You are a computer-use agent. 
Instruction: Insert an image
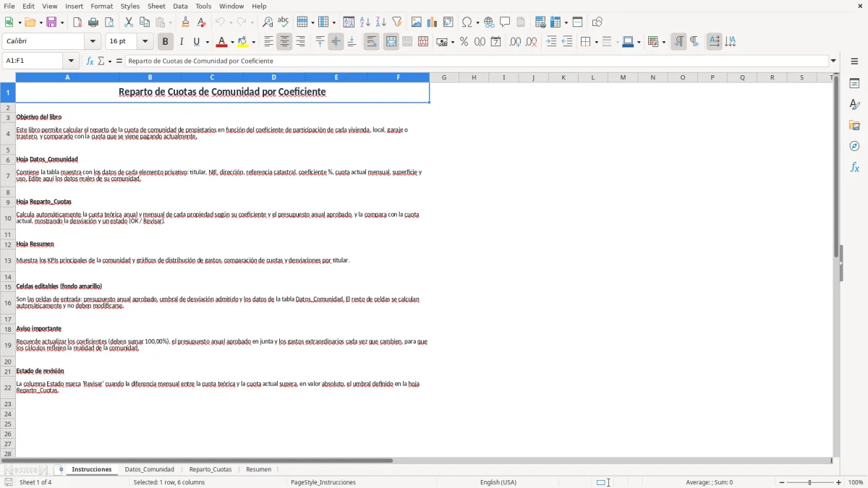coord(417,22)
